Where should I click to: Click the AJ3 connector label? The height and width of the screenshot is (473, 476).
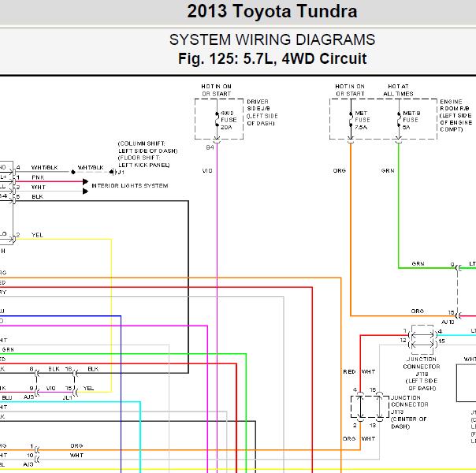click(28, 464)
